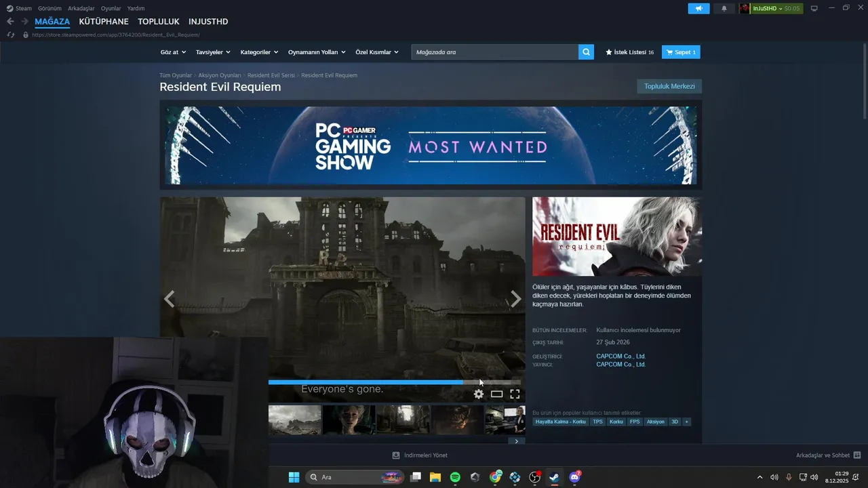Advance the thumbnail strip with right arrow
Viewport: 868px width, 488px height.
pos(516,441)
